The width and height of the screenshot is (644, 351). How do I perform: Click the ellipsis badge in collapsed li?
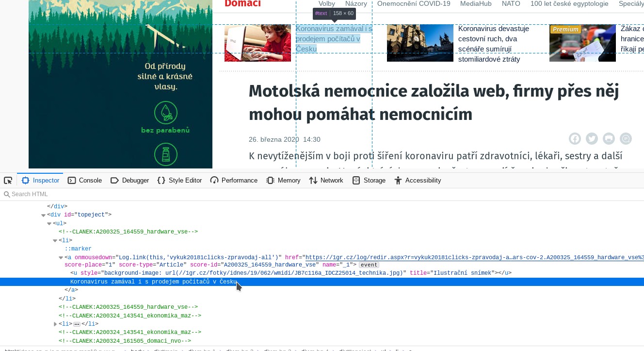(x=77, y=324)
